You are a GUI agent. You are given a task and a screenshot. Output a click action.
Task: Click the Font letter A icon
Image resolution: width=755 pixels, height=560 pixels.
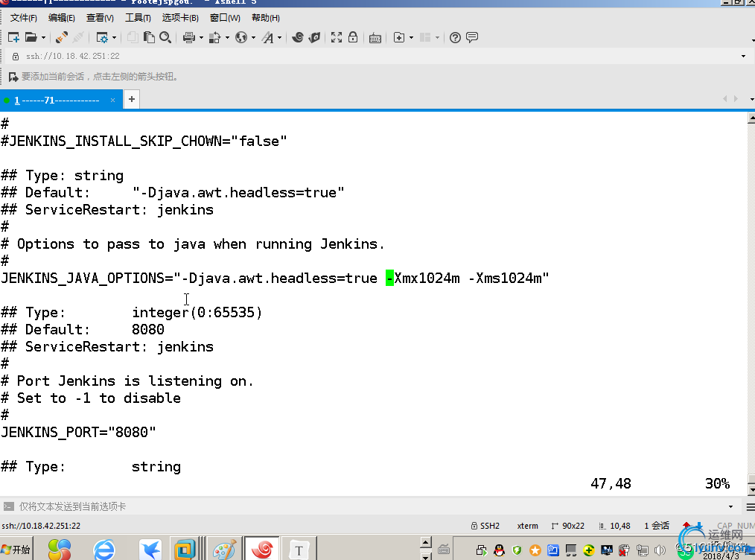[x=268, y=37]
